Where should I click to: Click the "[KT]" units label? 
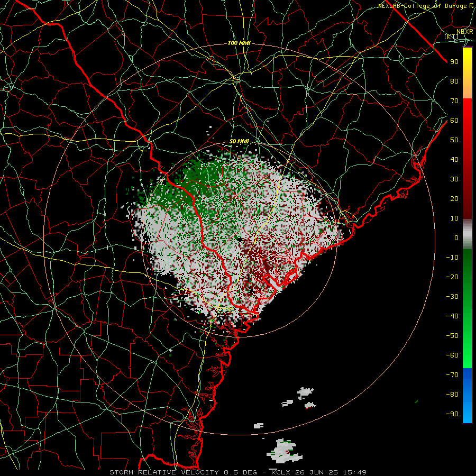point(452,36)
